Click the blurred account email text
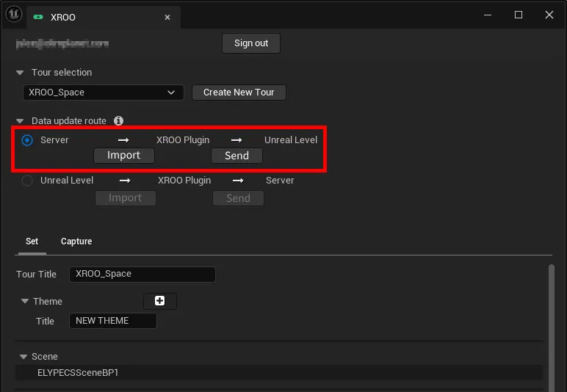This screenshot has height=392, width=567. click(x=62, y=44)
